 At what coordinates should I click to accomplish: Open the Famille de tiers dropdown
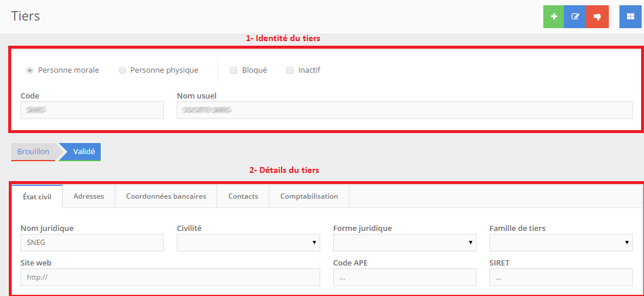[561, 242]
